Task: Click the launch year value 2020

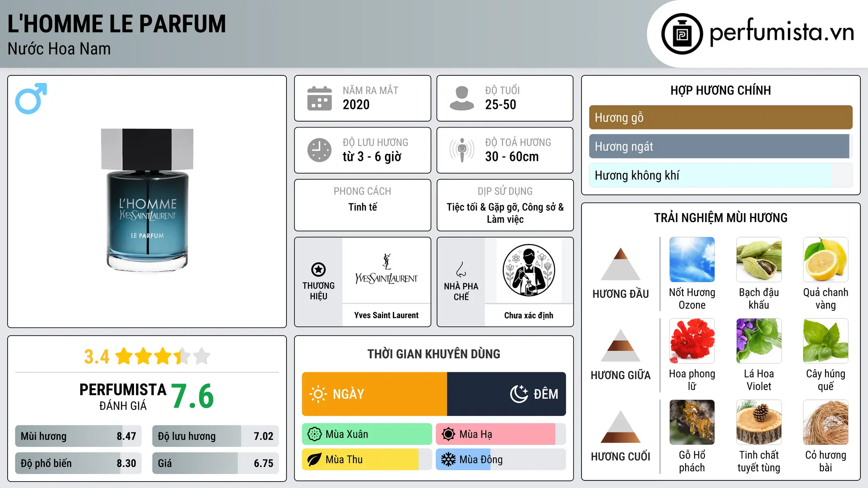Action: point(356,105)
